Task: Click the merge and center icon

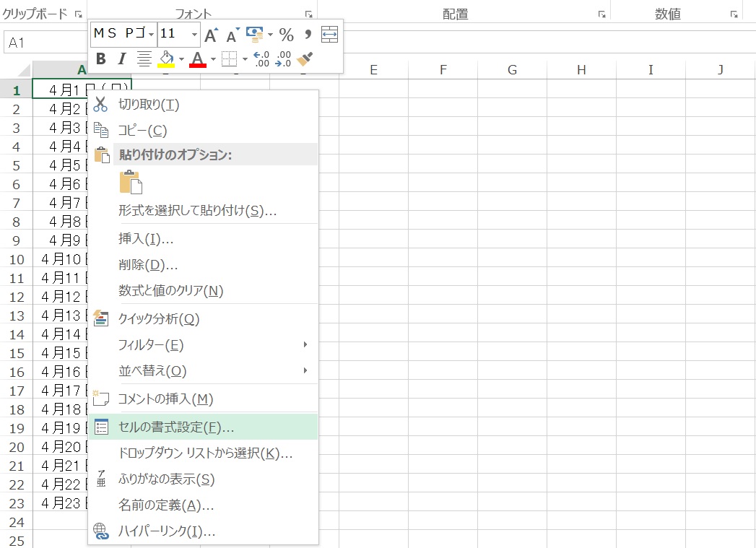Action: pos(329,34)
